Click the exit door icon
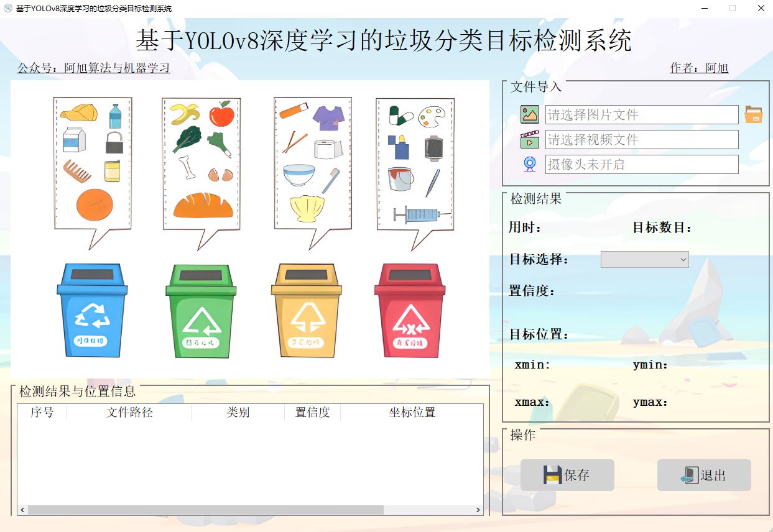This screenshot has width=773, height=532. click(689, 475)
